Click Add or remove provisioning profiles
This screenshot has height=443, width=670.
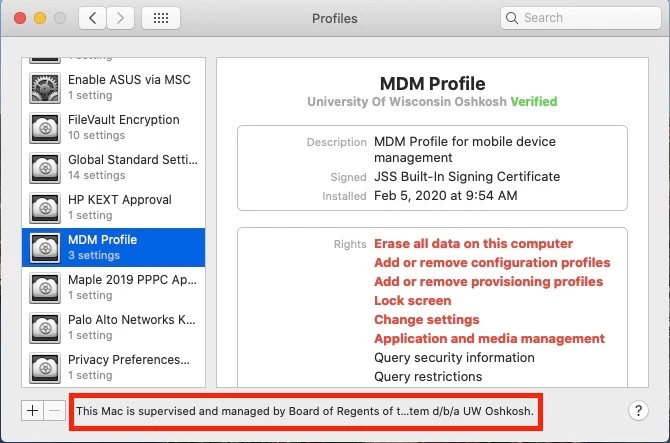coord(488,282)
